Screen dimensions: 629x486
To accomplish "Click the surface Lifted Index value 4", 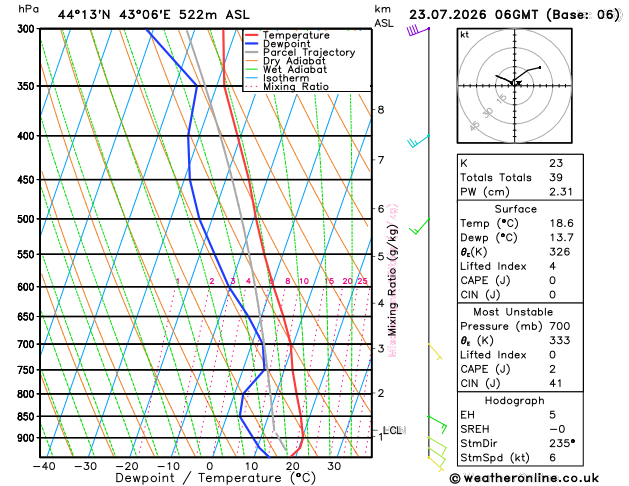I will click(x=552, y=266).
